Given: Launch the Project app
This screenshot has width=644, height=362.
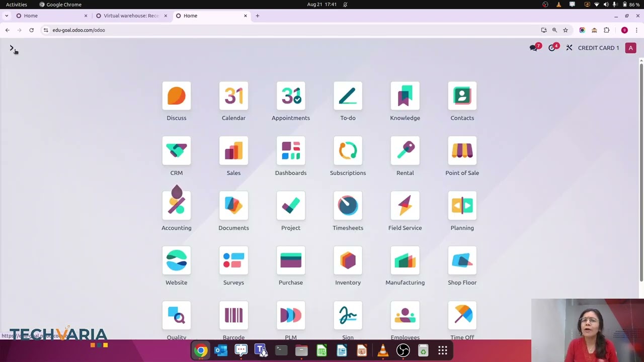Looking at the screenshot, I should pyautogui.click(x=291, y=206).
